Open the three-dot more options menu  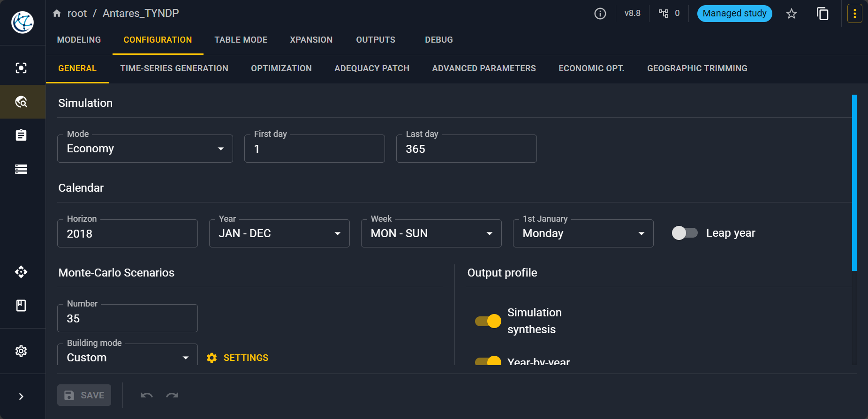pyautogui.click(x=854, y=14)
